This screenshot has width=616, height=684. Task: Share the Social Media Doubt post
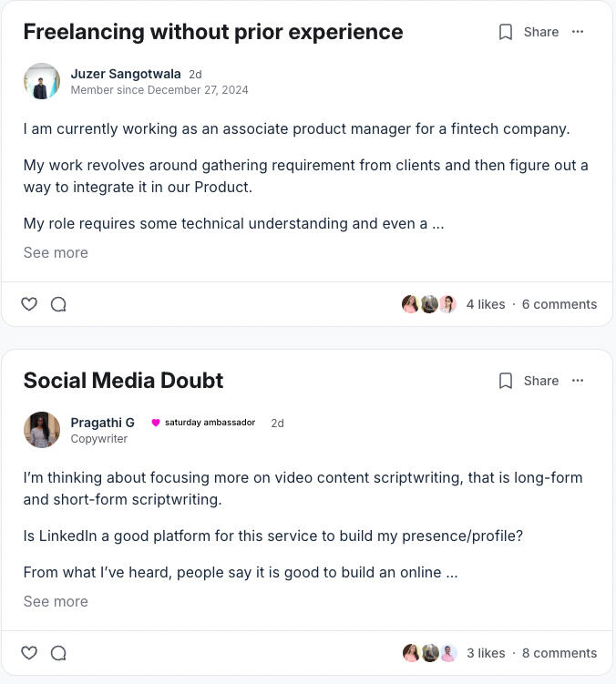540,381
